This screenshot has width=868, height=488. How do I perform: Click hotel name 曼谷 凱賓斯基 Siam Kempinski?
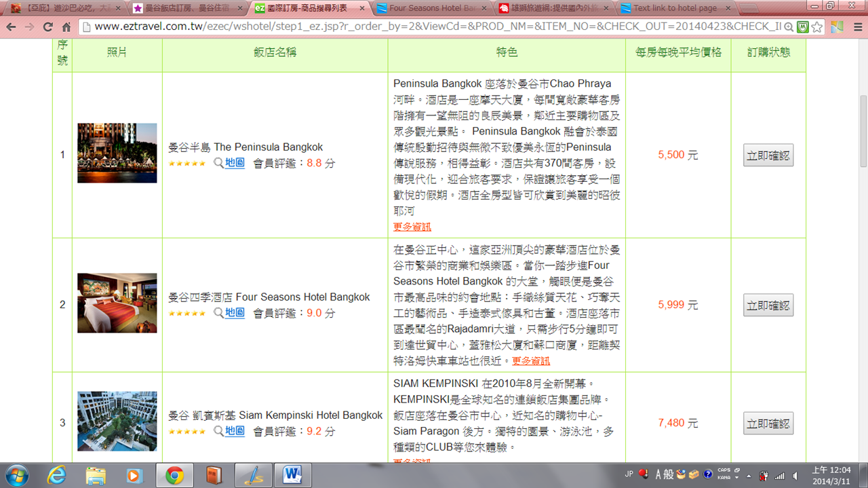(x=275, y=415)
